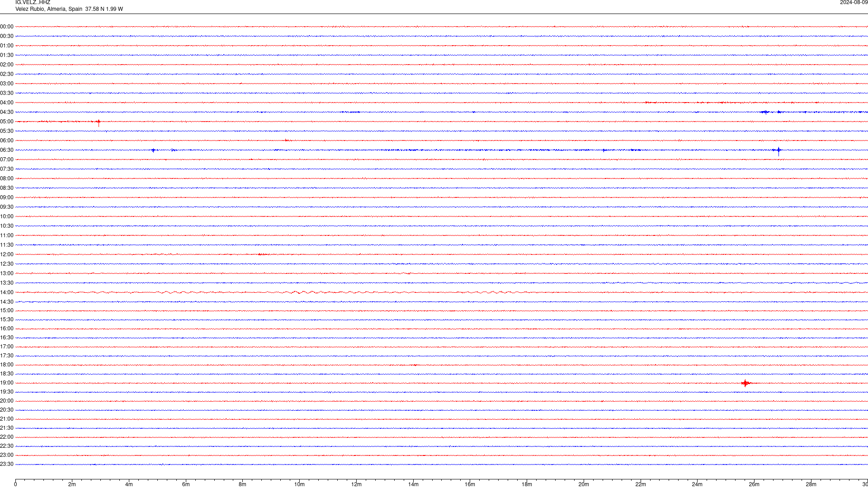Viewport: 868px width, 488px height.
Task: Click the 2m mark on time axis
Action: pos(72,484)
